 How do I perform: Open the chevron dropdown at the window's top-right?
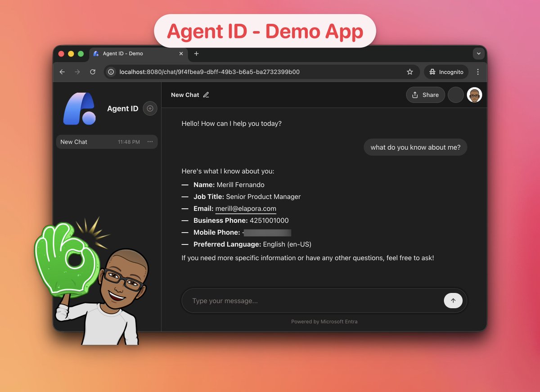coord(478,53)
